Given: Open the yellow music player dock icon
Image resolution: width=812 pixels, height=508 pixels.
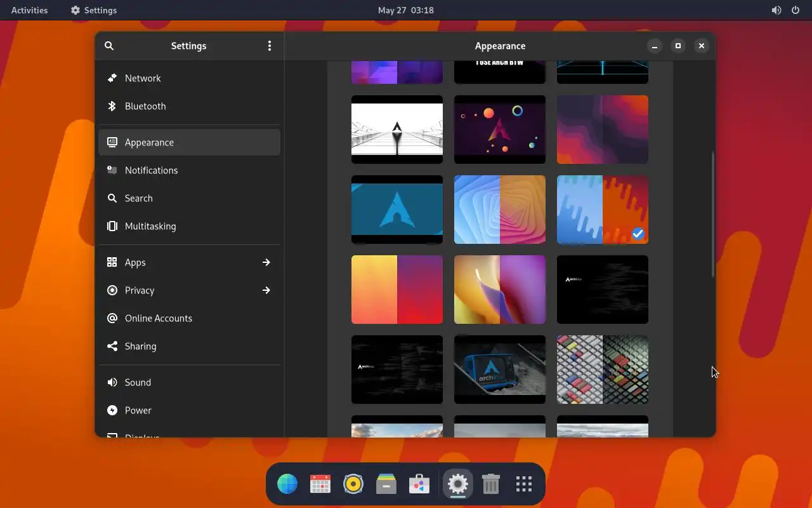Looking at the screenshot, I should [353, 485].
